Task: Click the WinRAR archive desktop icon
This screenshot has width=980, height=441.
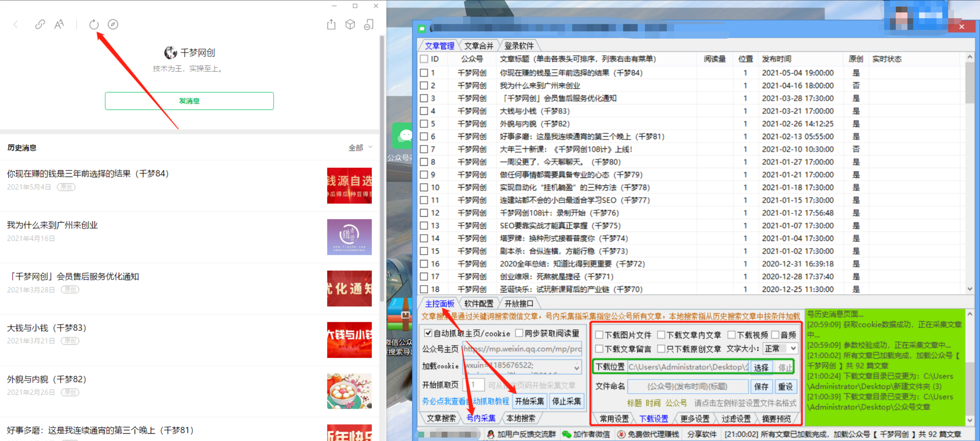Action: 400,314
